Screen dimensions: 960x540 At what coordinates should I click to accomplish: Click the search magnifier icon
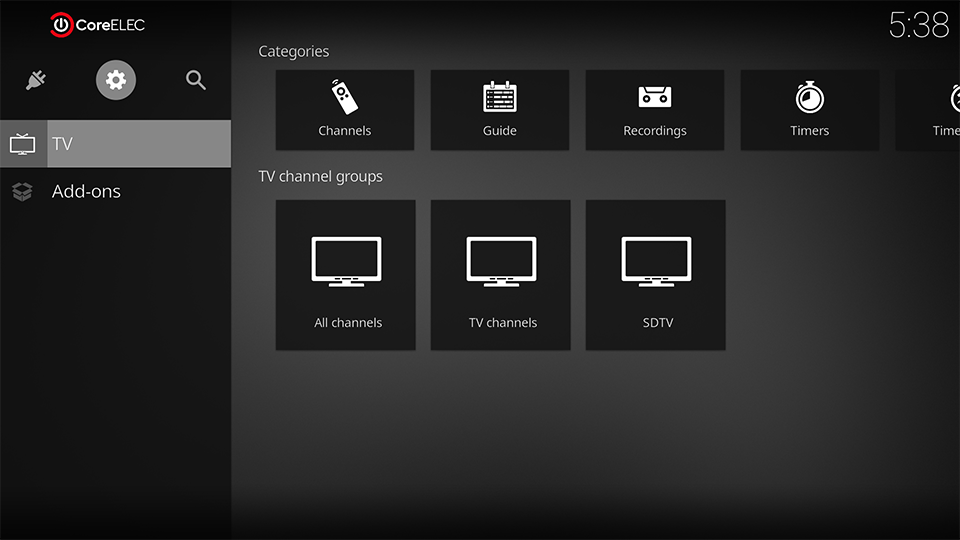coord(196,80)
